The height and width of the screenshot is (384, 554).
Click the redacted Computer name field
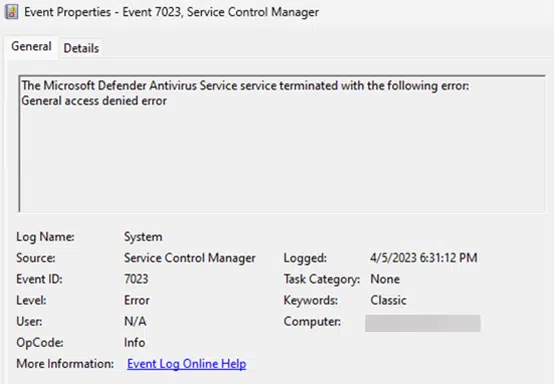pyautogui.click(x=423, y=323)
